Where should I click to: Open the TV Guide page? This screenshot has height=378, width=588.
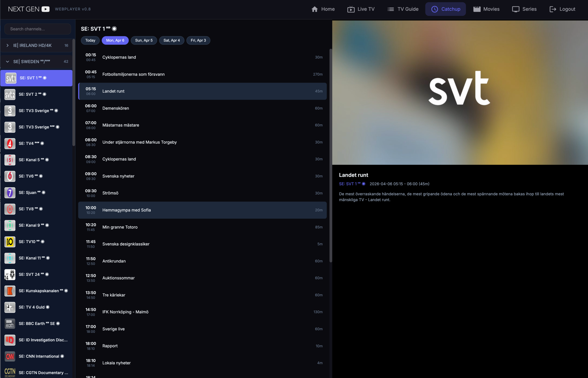403,9
